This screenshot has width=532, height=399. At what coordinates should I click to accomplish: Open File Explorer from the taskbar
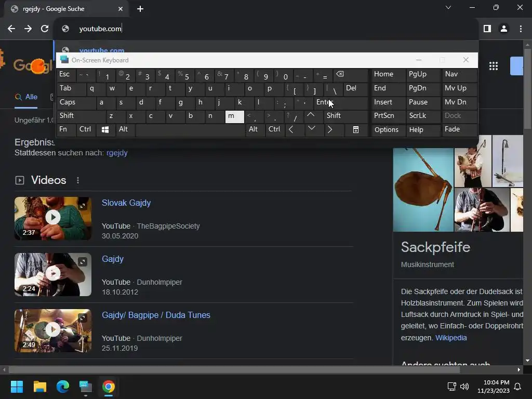click(39, 387)
